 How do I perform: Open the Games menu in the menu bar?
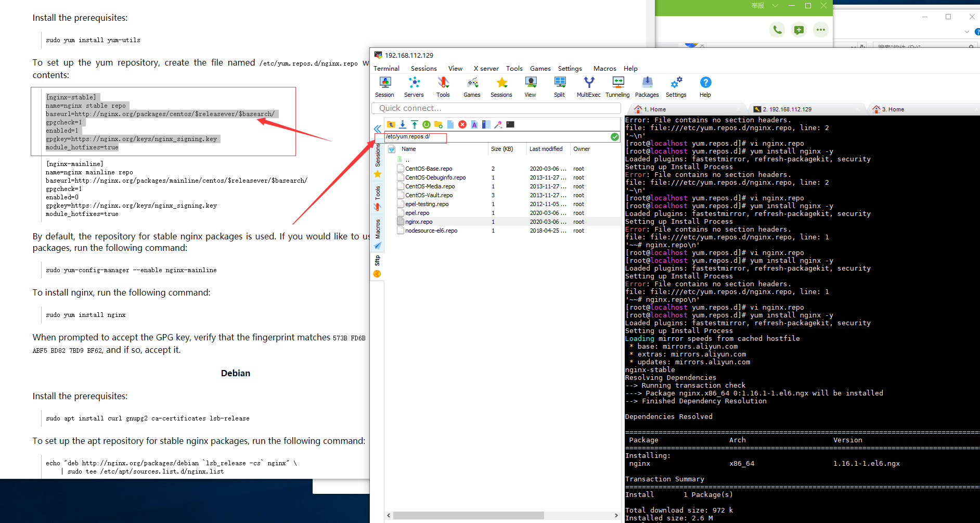(540, 68)
